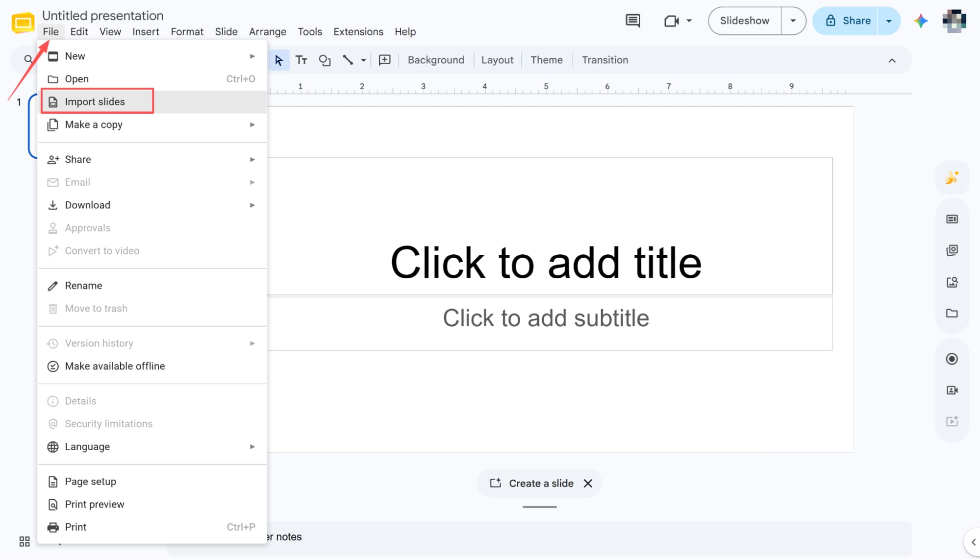This screenshot has height=560, width=980.
Task: Click the grid view icon at bottom left
Action: tap(25, 541)
